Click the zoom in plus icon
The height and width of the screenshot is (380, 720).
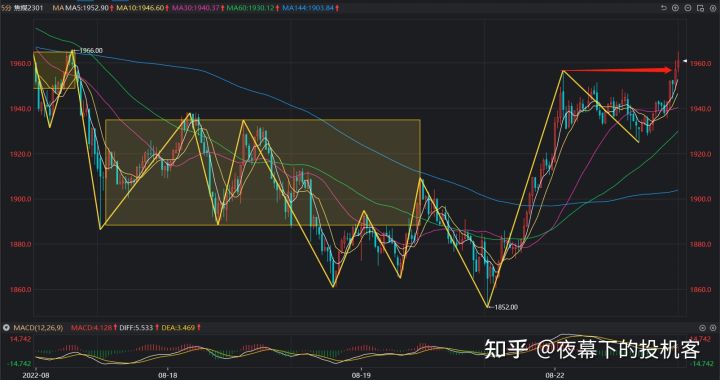(x=675, y=8)
